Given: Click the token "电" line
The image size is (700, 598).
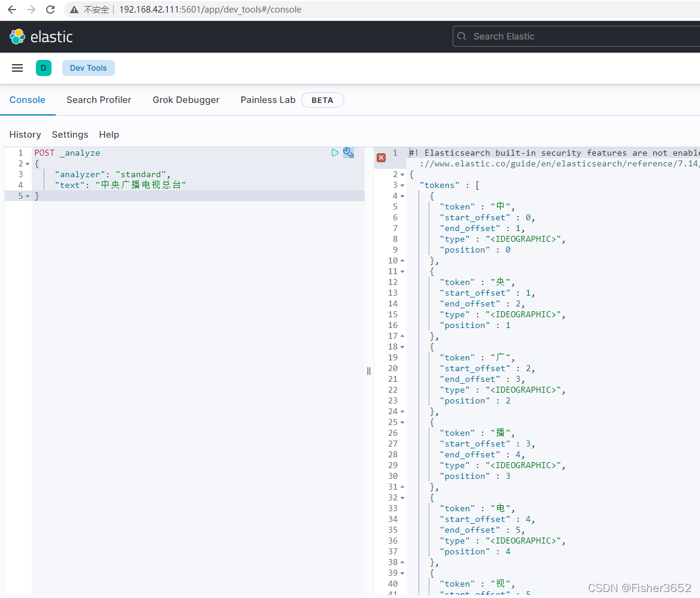Looking at the screenshot, I should (477, 508).
